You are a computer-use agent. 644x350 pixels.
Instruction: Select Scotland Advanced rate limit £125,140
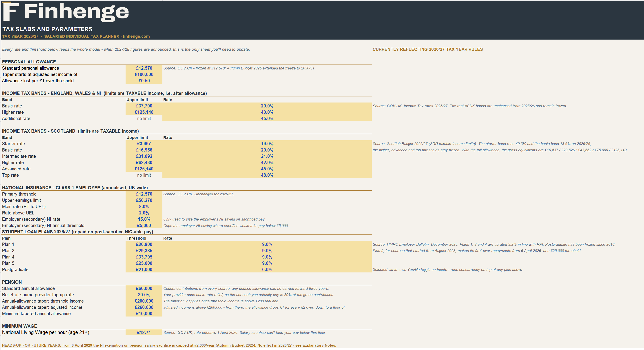(x=144, y=169)
